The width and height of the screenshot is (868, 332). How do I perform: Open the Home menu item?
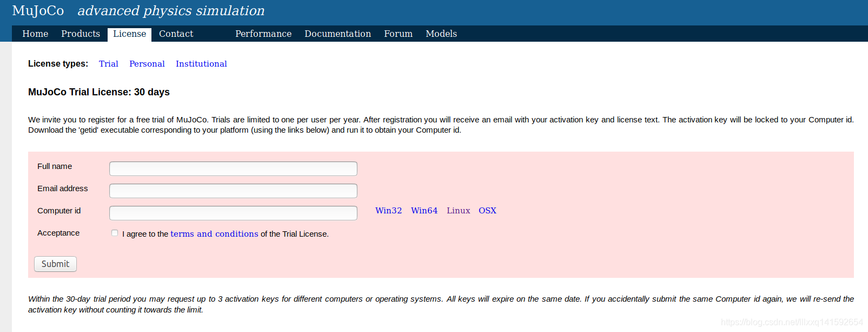(x=35, y=34)
